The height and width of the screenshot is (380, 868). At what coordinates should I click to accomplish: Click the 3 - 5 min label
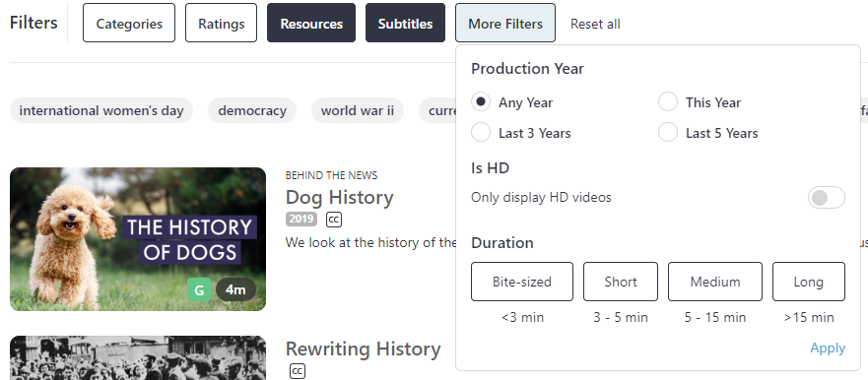point(621,318)
